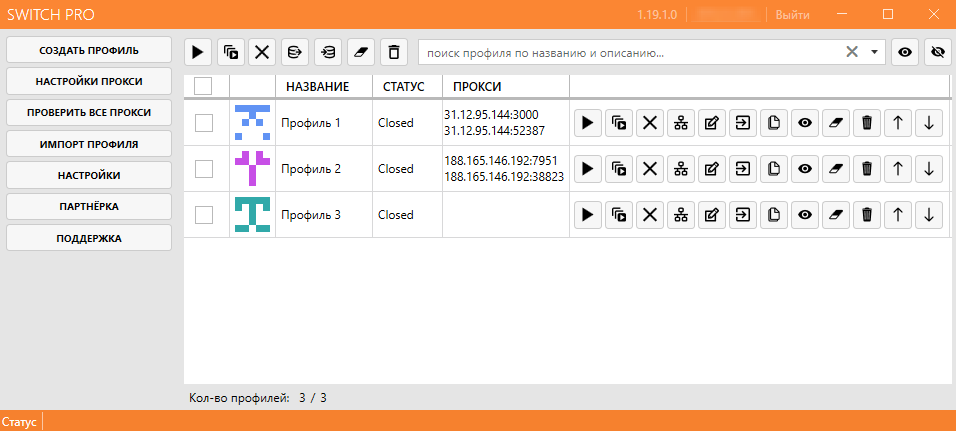Click СОЗДАТЬ ПРОФИЛЬ button
This screenshot has height=431, width=956.
tap(89, 50)
